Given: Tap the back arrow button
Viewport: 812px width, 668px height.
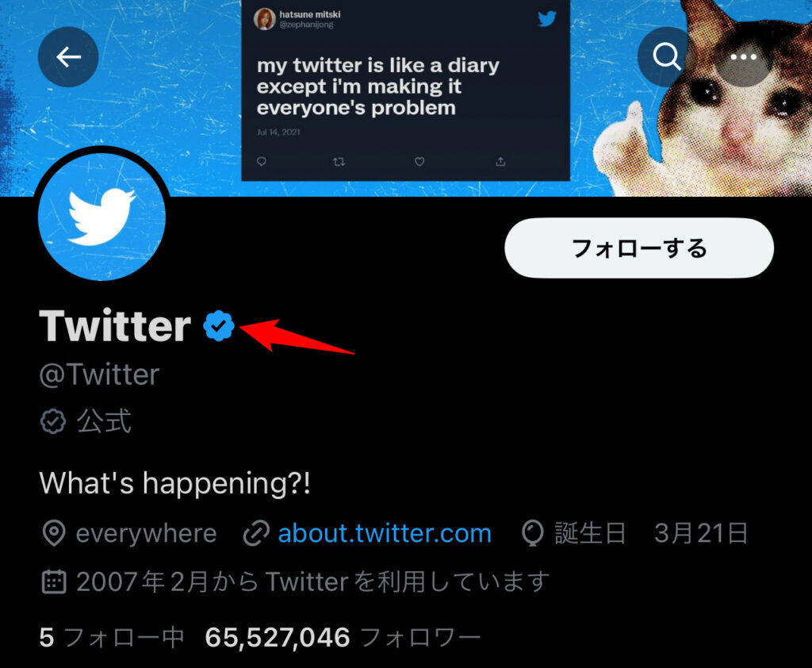Looking at the screenshot, I should click(68, 57).
